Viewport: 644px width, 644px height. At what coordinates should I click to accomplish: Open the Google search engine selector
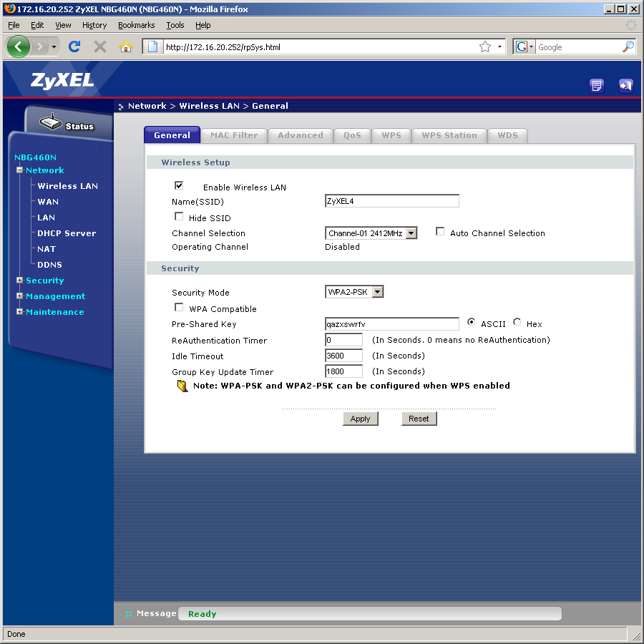coord(525,47)
